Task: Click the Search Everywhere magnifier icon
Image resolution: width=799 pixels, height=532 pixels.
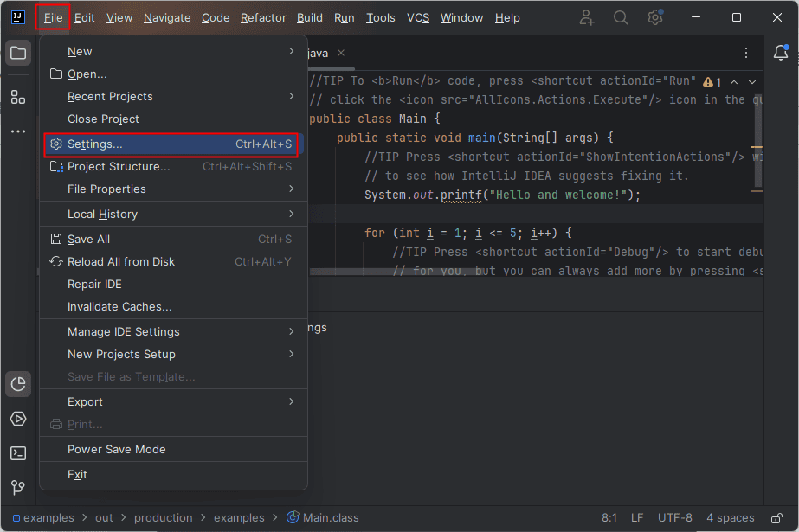Action: 621,18
